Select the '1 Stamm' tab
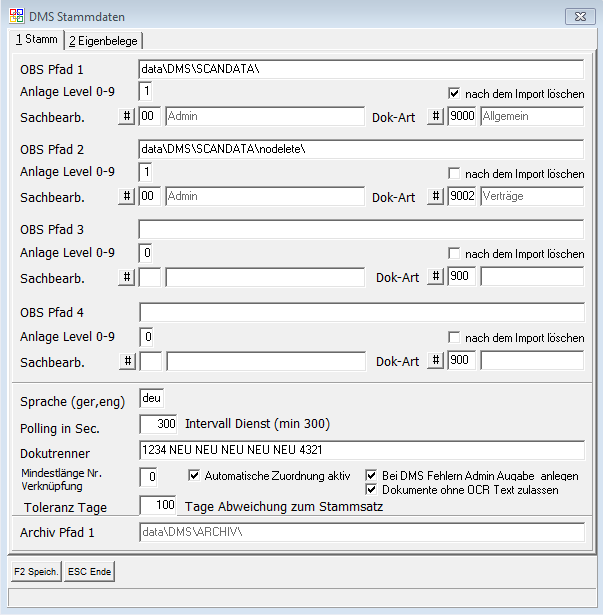The image size is (603, 615). click(37, 39)
